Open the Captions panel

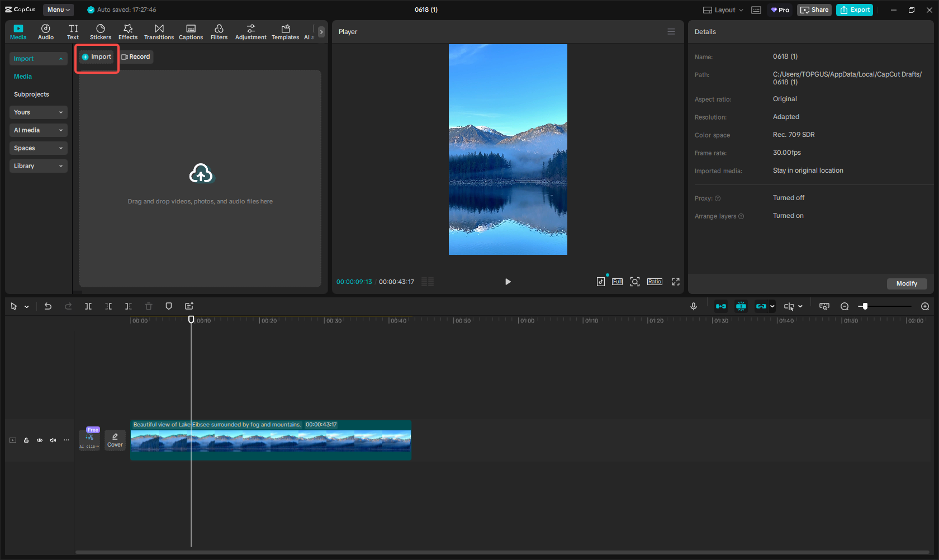[191, 31]
